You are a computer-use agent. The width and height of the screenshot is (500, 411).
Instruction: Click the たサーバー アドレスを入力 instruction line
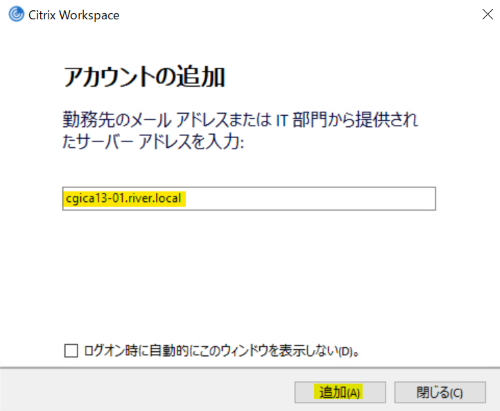[x=153, y=141]
